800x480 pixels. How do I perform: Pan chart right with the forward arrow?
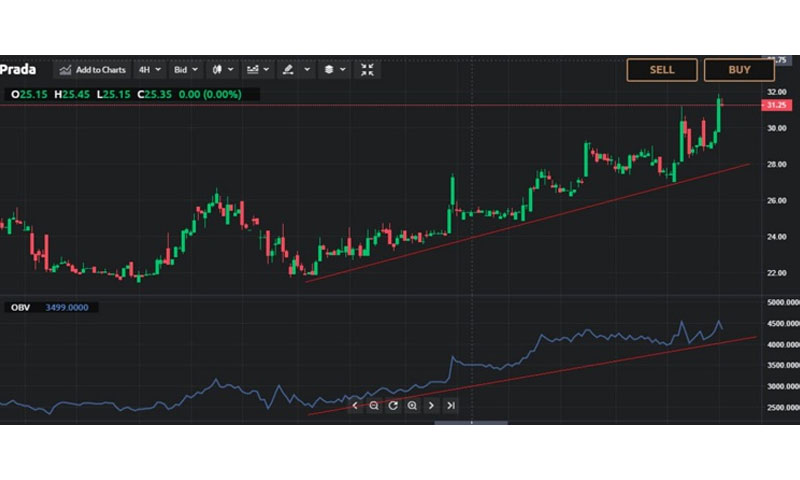(431, 406)
